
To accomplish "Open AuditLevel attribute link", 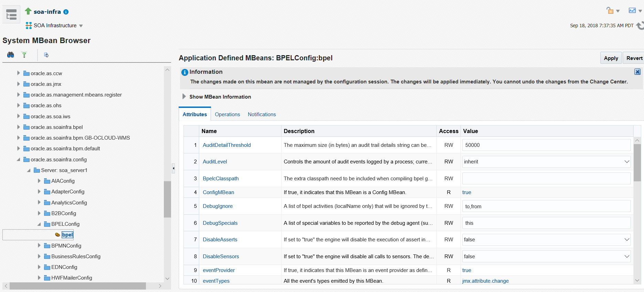I will 215,162.
